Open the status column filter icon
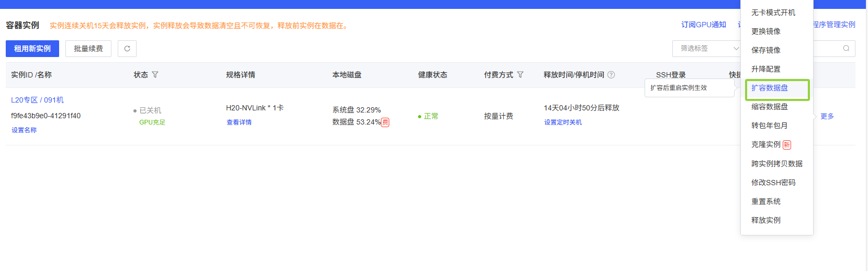Image resolution: width=868 pixels, height=271 pixels. [155, 75]
